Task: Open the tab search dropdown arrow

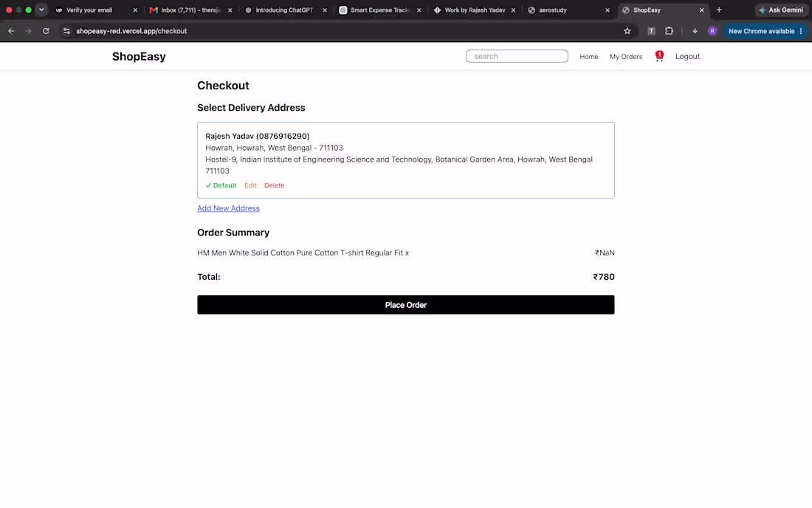Action: coord(41,10)
